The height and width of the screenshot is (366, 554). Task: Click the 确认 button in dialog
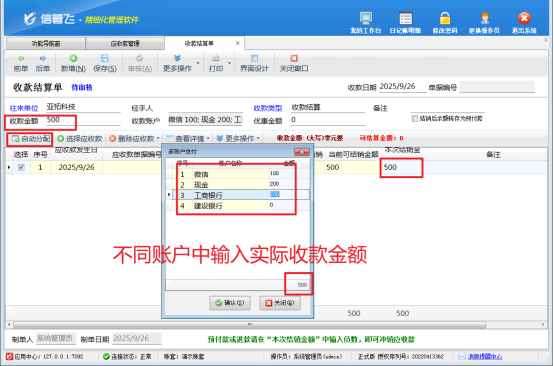click(230, 303)
